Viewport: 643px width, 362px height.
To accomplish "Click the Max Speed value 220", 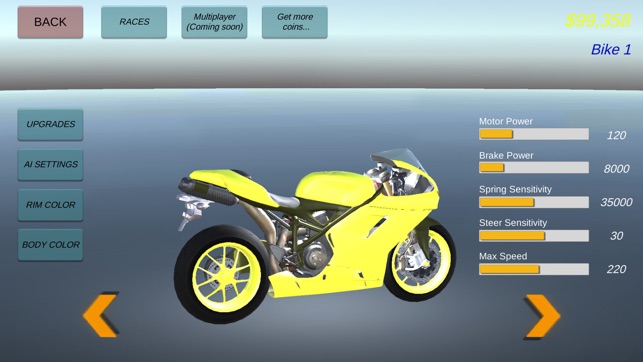I will pyautogui.click(x=616, y=269).
